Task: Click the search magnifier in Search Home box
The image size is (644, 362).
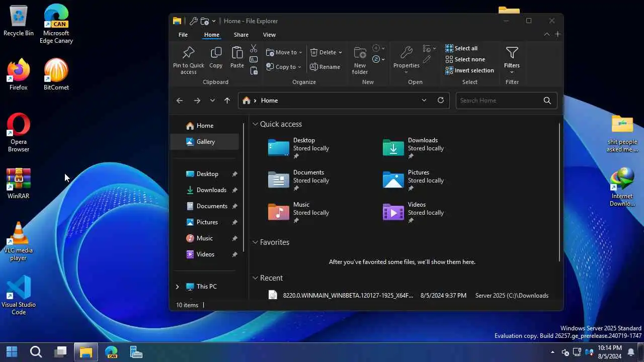Action: click(x=547, y=101)
